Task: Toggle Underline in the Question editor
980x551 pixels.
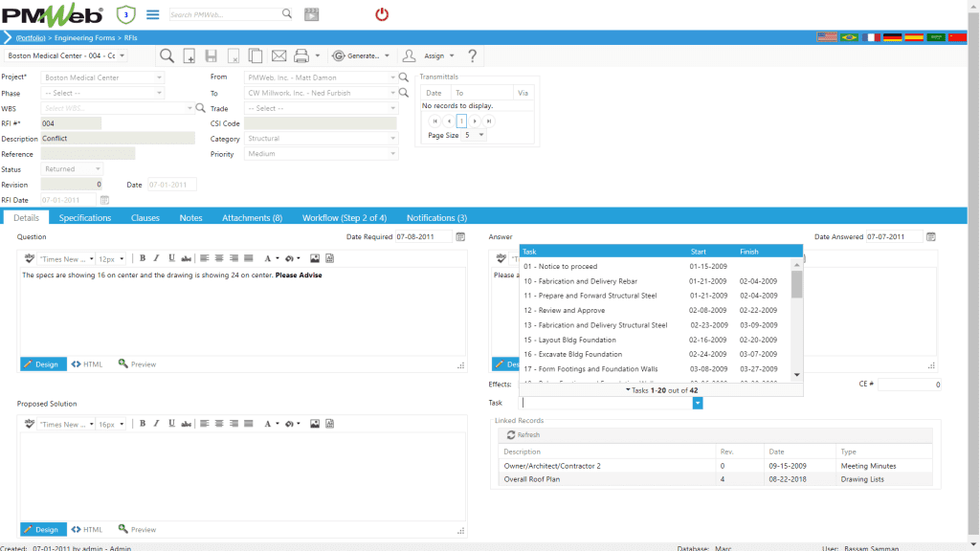Action: [171, 258]
